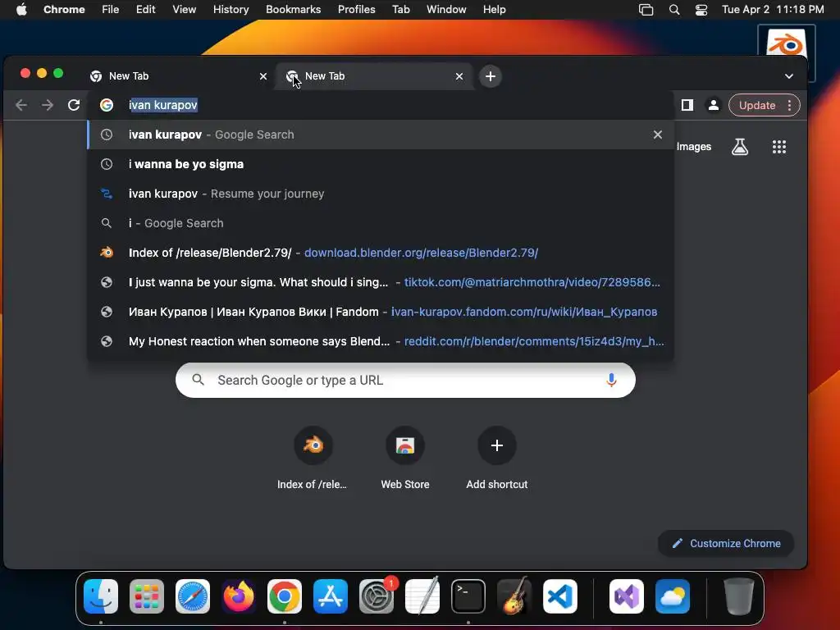Open the File menu
Image resolution: width=840 pixels, height=630 pixels.
[x=111, y=10]
